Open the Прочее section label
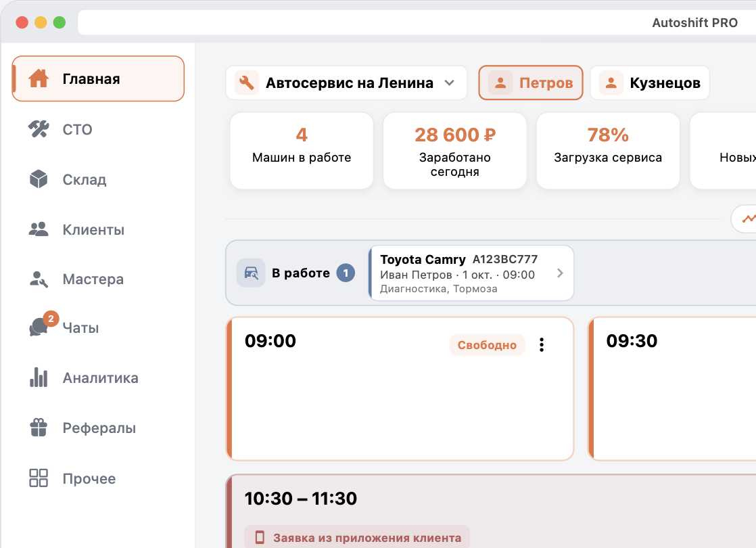This screenshot has width=756, height=548. (89, 478)
